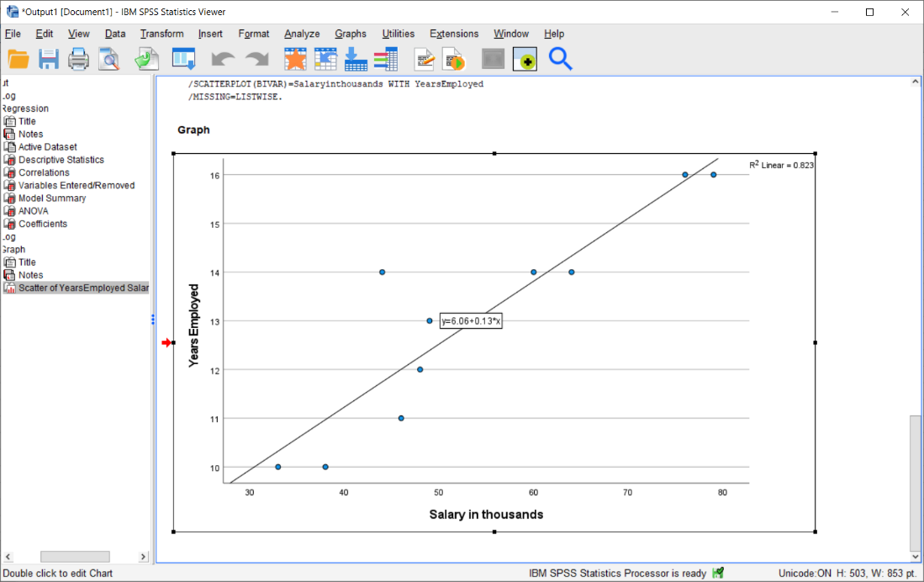Open the Analyze menu

pos(302,34)
